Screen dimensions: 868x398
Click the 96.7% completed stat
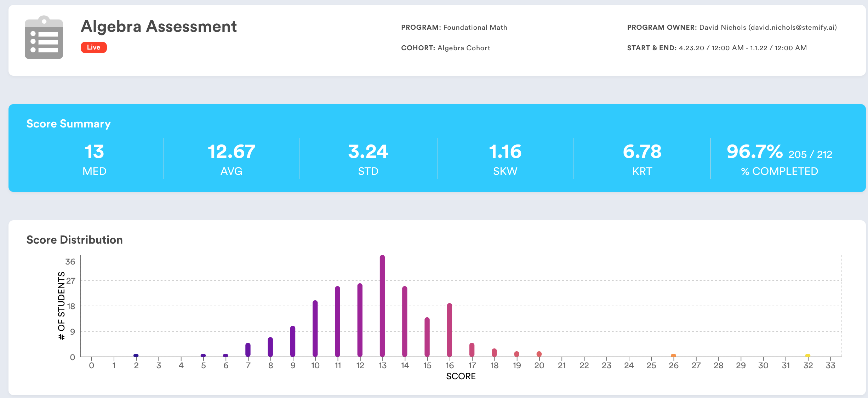(x=755, y=152)
